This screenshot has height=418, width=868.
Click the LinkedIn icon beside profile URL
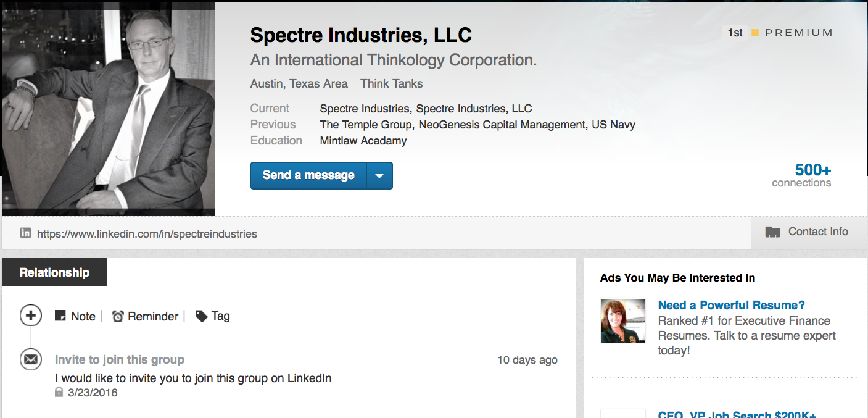26,233
